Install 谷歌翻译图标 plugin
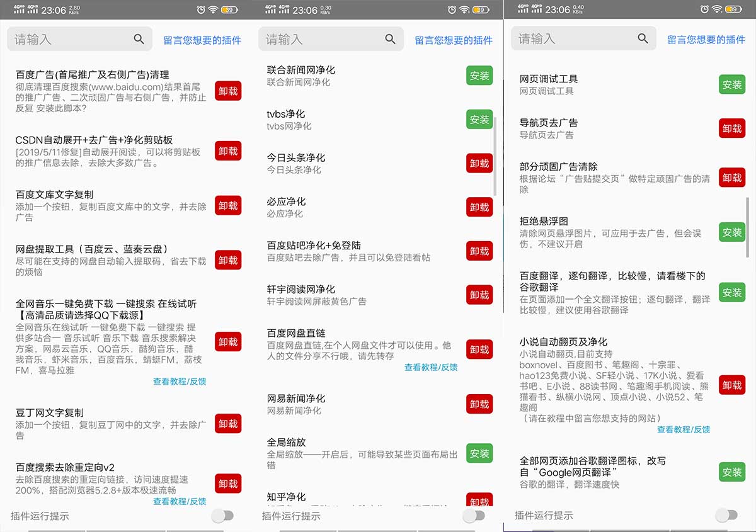The image size is (756, 532). tap(732, 472)
